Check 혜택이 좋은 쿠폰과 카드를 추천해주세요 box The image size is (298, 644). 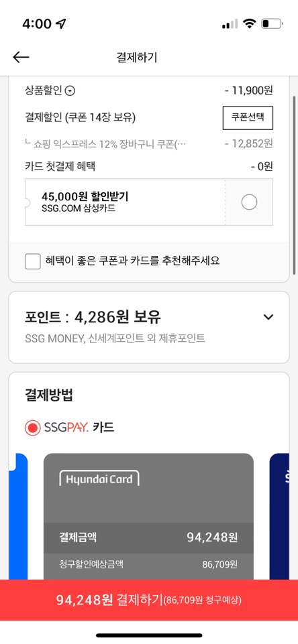32,261
